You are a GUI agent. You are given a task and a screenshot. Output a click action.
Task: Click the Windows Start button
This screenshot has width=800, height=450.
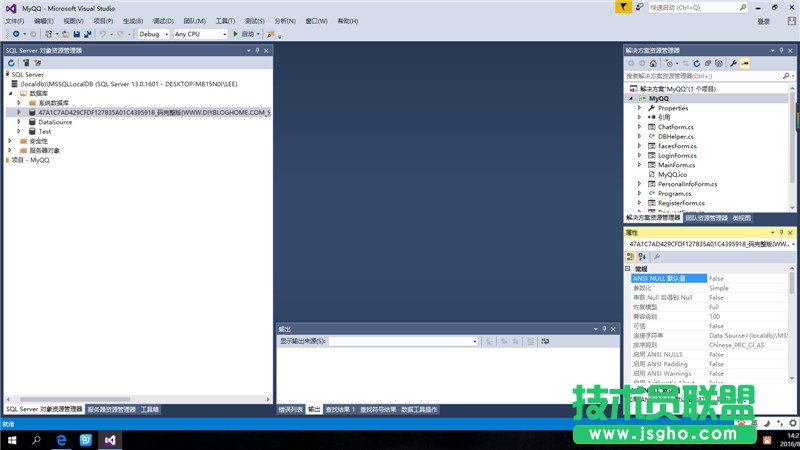11,440
